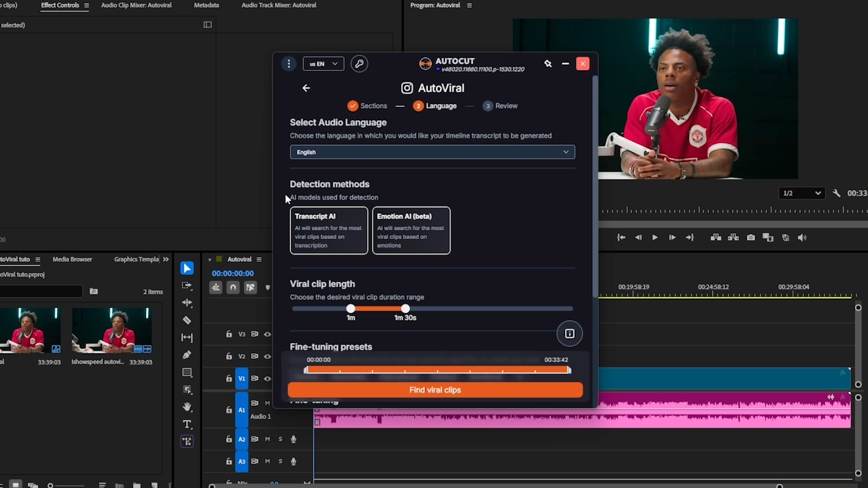Open AutoCut three-dot options menu
The image size is (868, 488).
point(288,64)
